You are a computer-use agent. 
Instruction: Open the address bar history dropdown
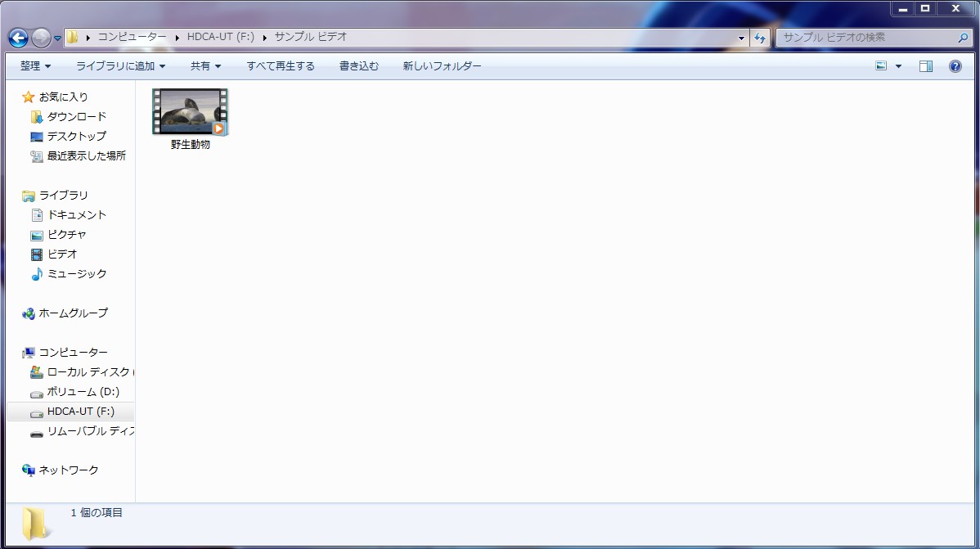741,38
